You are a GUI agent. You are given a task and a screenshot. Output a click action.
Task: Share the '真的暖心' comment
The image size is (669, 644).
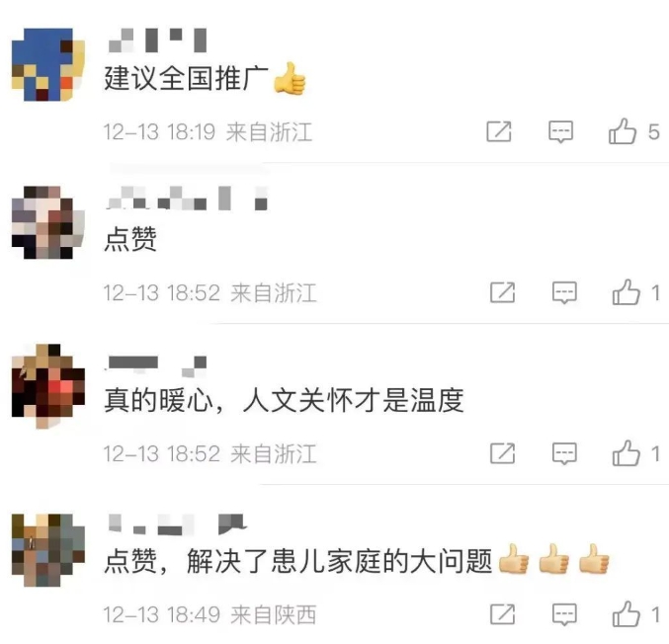coord(503,453)
